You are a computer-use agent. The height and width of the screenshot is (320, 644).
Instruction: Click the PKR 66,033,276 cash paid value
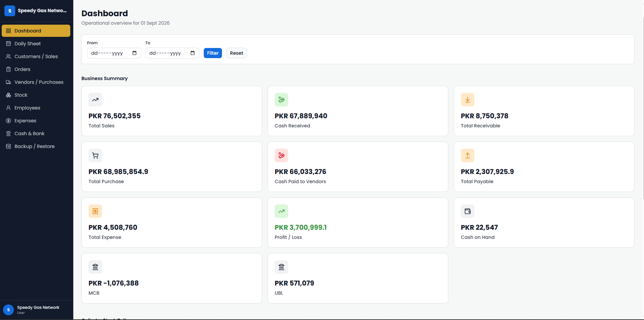pyautogui.click(x=300, y=172)
